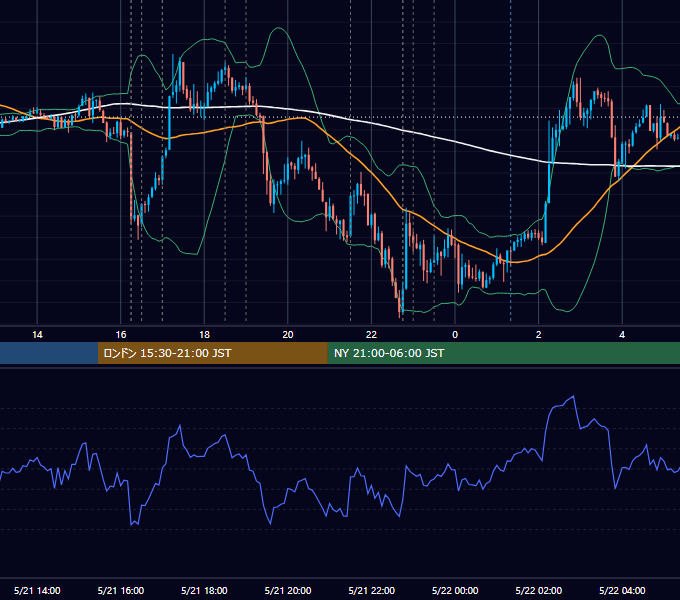Click the 5/21 22:00 date label
Viewport: 680px width, 600px height.
(x=372, y=590)
